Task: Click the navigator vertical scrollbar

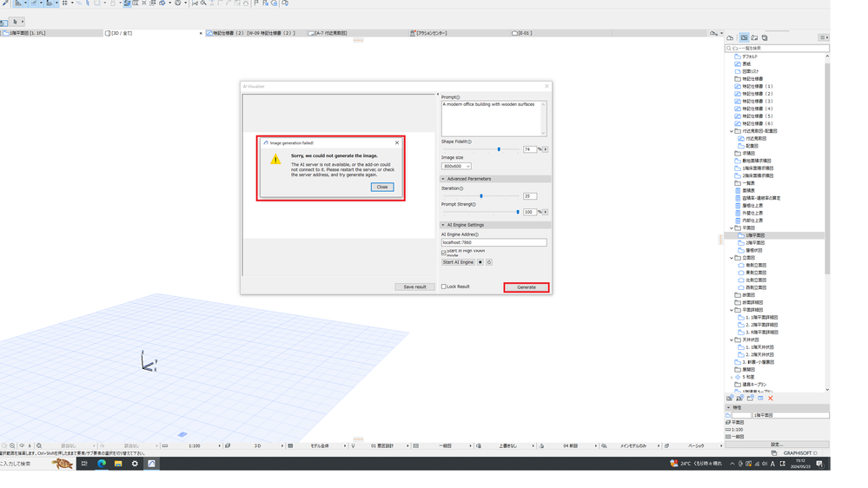Action: [x=827, y=168]
